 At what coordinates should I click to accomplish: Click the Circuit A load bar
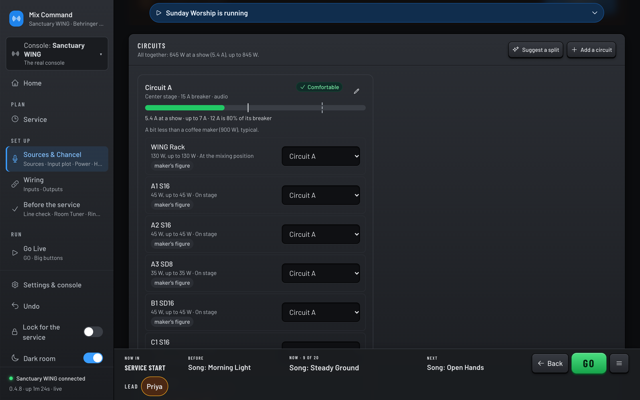coord(255,108)
